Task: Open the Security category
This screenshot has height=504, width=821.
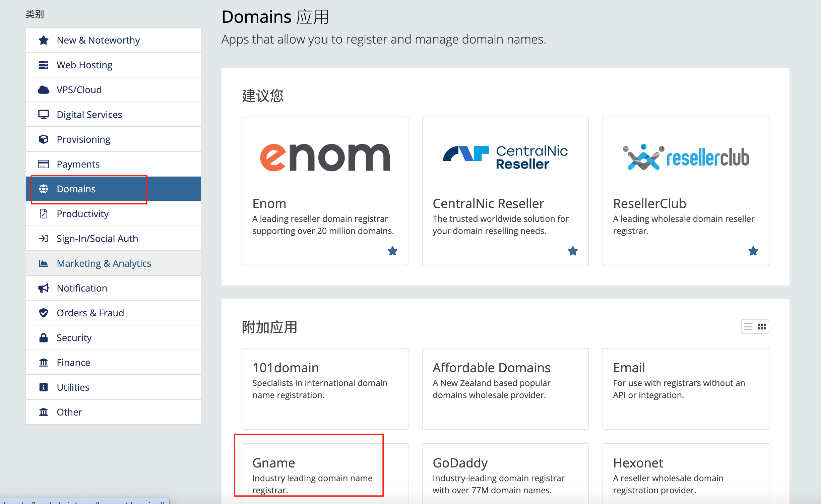Action: pos(113,338)
